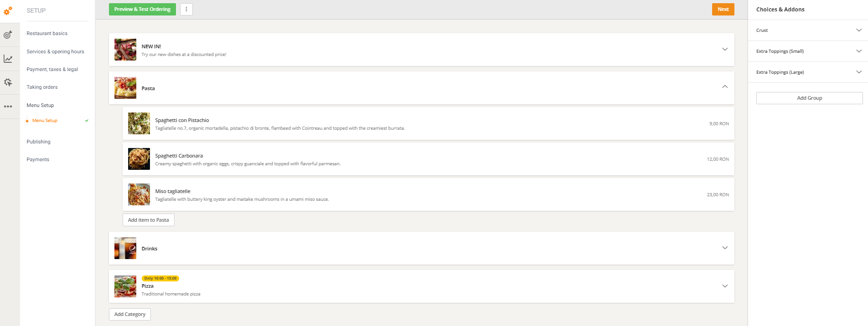Open Restaurant basics section
The image size is (868, 326).
click(47, 33)
